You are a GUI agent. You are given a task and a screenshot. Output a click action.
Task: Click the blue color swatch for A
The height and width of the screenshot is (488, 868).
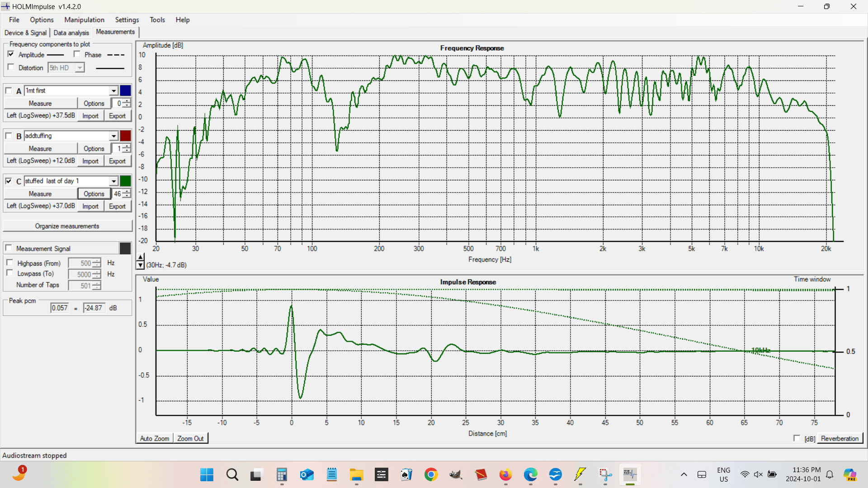pos(125,91)
